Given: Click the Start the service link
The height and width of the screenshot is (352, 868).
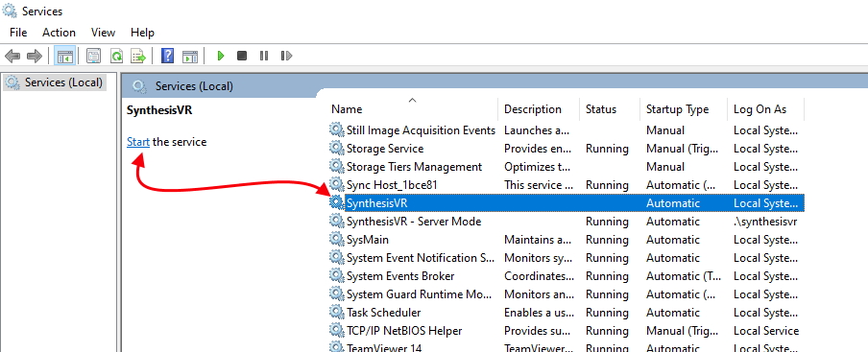Looking at the screenshot, I should [138, 141].
